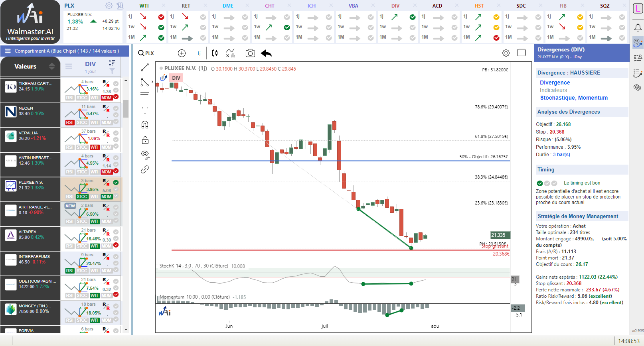
Task: Take a chart snapshot with the camera
Action: click(x=250, y=53)
